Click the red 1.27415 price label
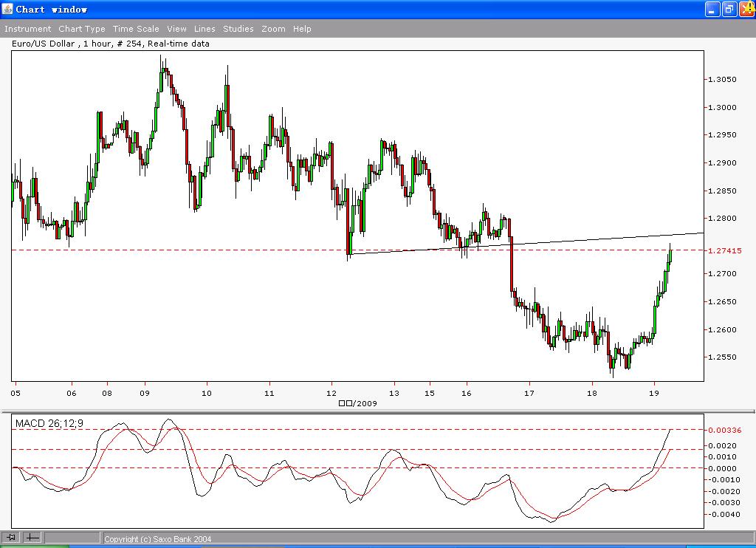This screenshot has height=548, width=756. coord(725,250)
